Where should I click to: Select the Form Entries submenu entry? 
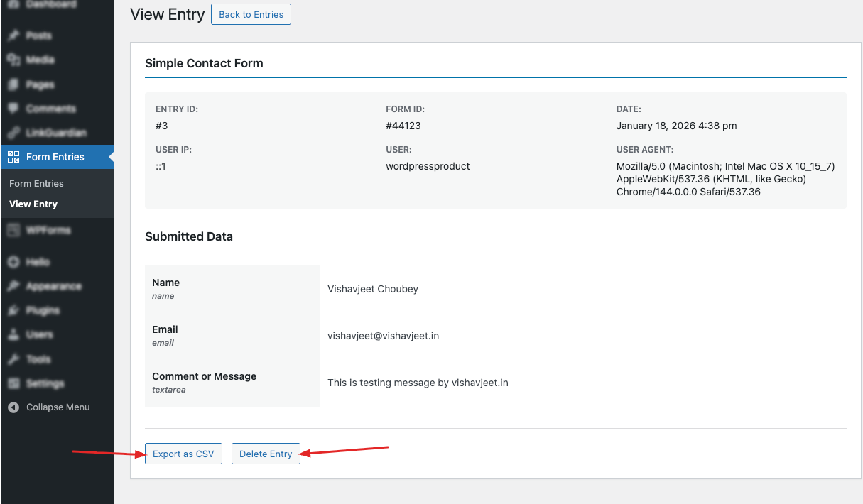(36, 183)
